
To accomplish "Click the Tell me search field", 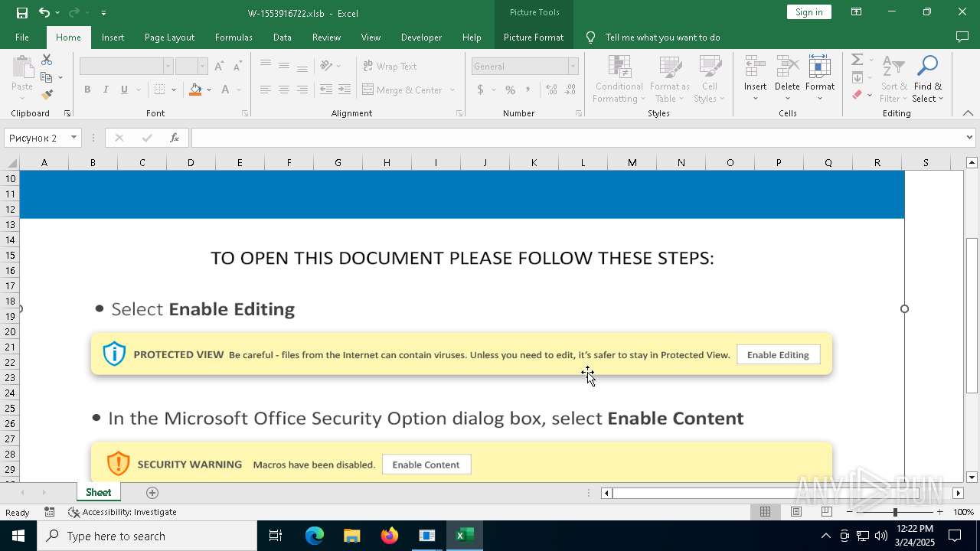I will (x=662, y=37).
